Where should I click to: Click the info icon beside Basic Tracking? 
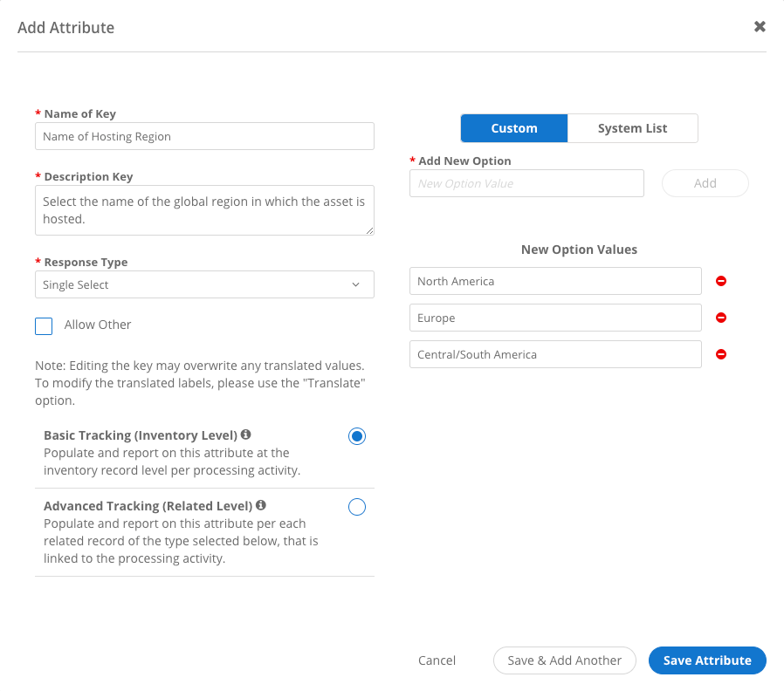pos(246,434)
